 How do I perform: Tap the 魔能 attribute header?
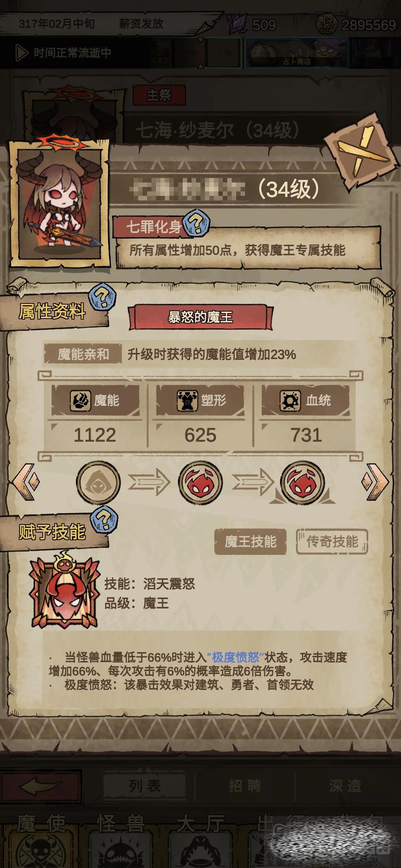pos(95,400)
